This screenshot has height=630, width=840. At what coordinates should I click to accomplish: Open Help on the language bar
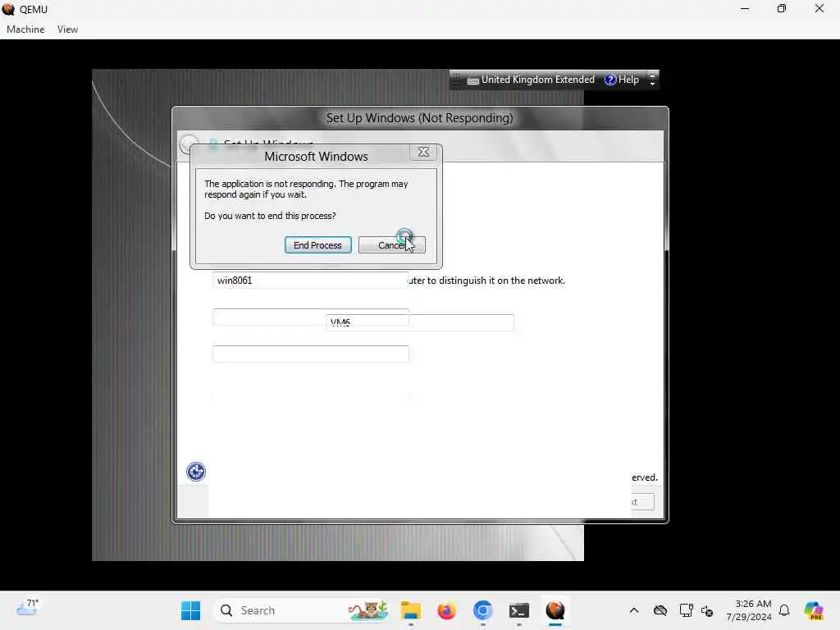click(622, 80)
